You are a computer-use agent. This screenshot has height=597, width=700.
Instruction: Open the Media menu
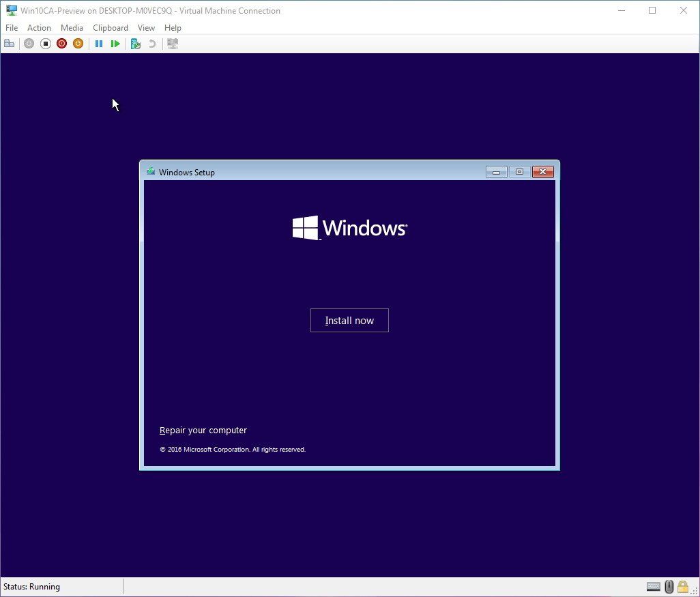point(72,27)
